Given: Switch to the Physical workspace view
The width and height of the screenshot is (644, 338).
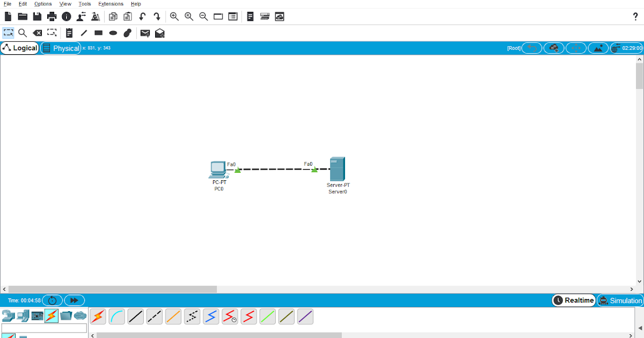Looking at the screenshot, I should [61, 48].
